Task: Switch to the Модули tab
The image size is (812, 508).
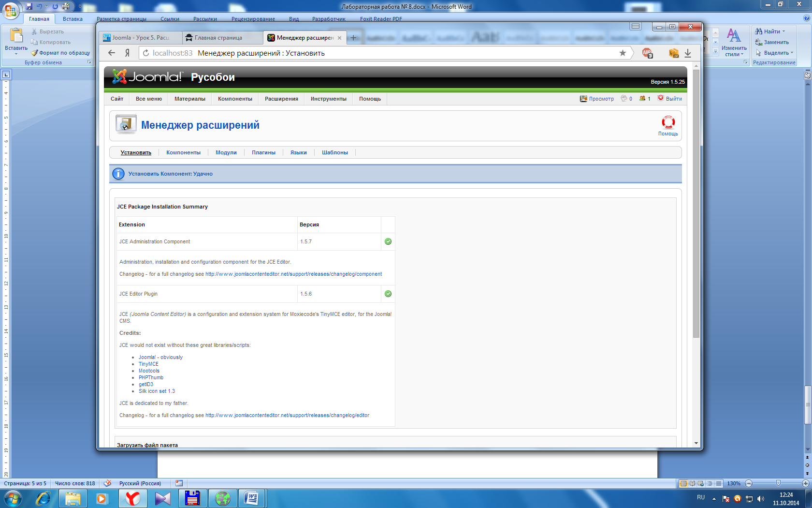Action: click(226, 152)
